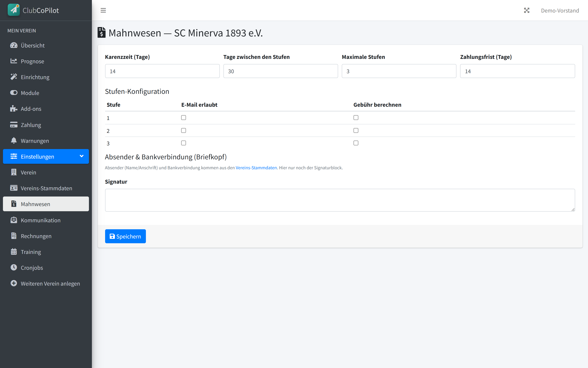Click the Stufen-Konfiguration heading text
The image size is (588, 368).
(x=137, y=91)
